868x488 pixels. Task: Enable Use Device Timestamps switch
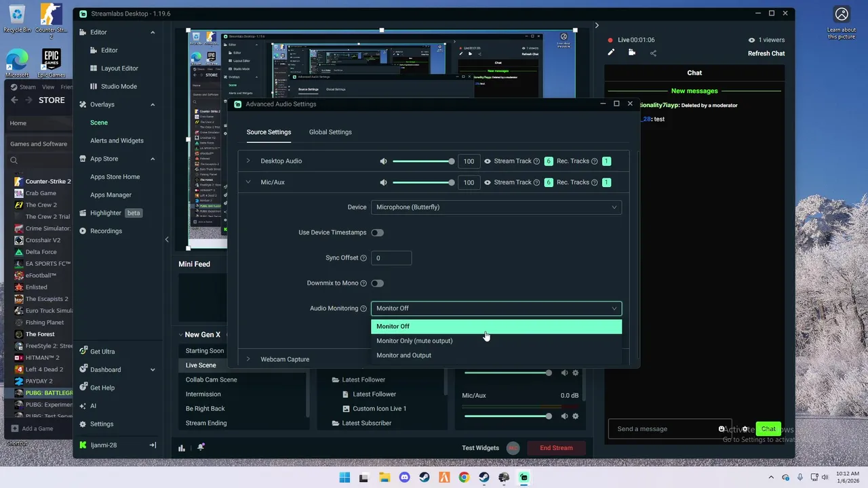377,232
